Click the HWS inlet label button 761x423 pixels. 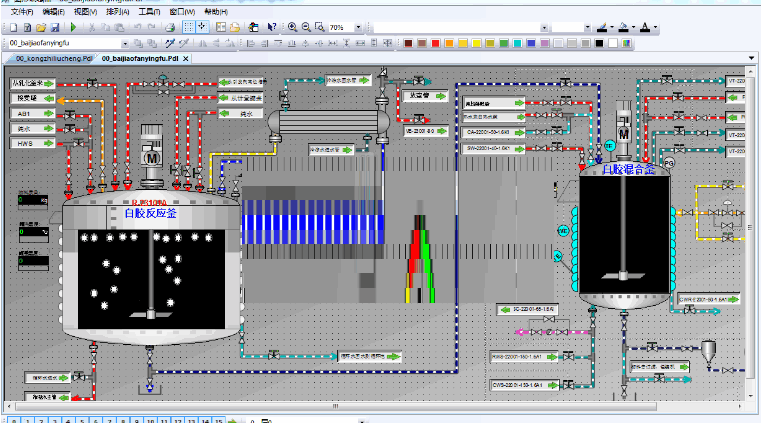click(27, 144)
